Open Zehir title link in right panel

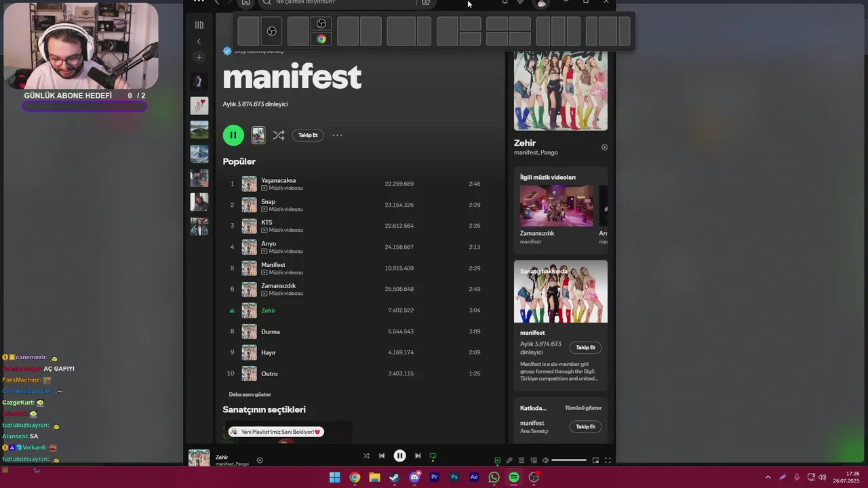(x=525, y=143)
